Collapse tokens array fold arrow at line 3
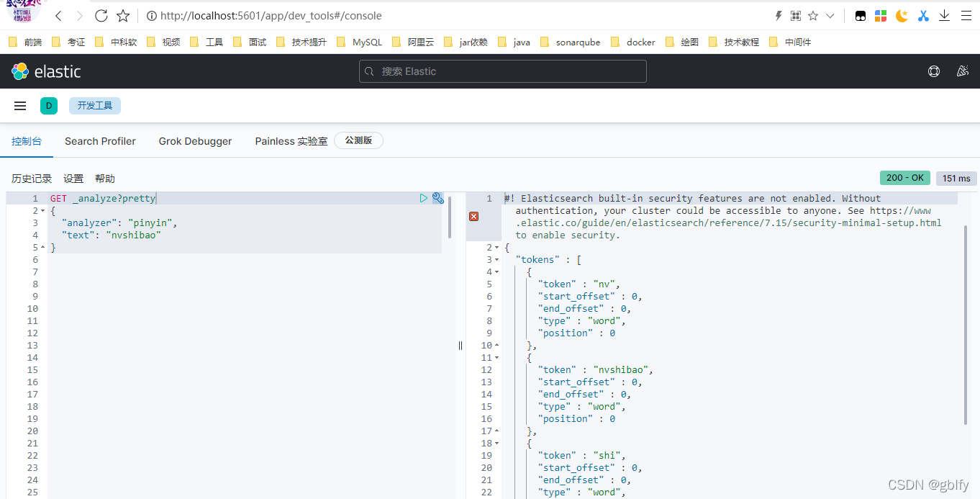Screen dimensions: 980x499 [x=496, y=260]
